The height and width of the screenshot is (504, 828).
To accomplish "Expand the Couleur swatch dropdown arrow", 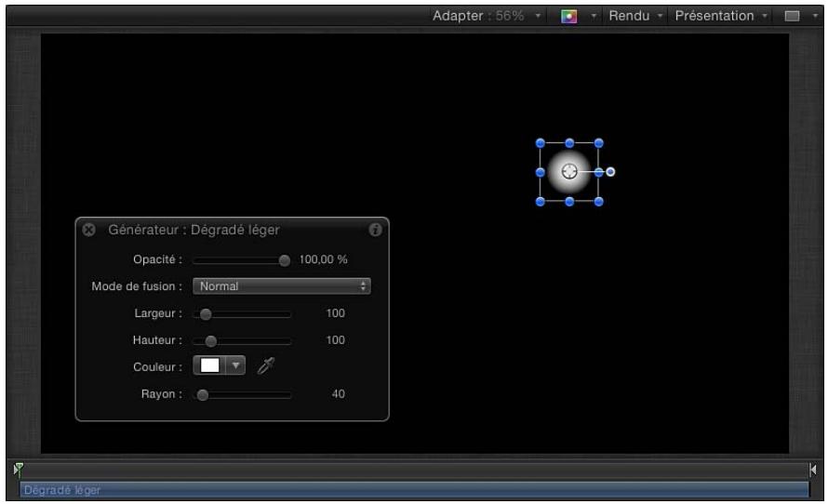I will point(235,365).
